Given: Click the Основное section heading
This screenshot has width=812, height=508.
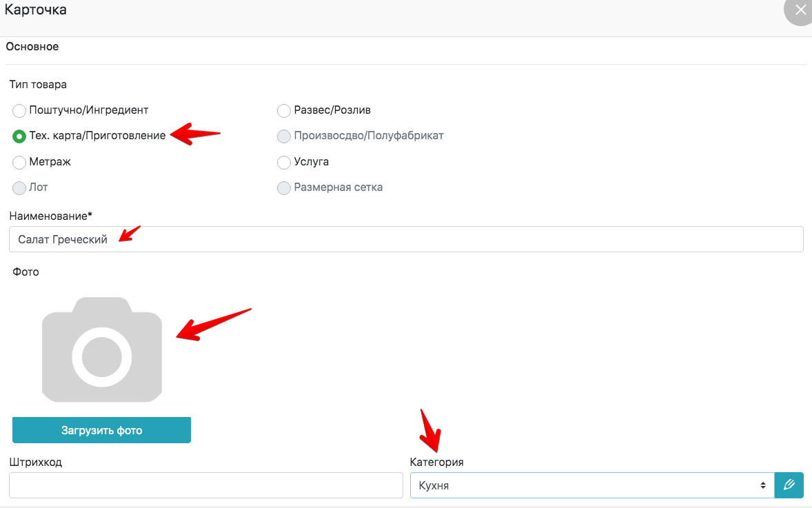Looking at the screenshot, I should [x=32, y=47].
